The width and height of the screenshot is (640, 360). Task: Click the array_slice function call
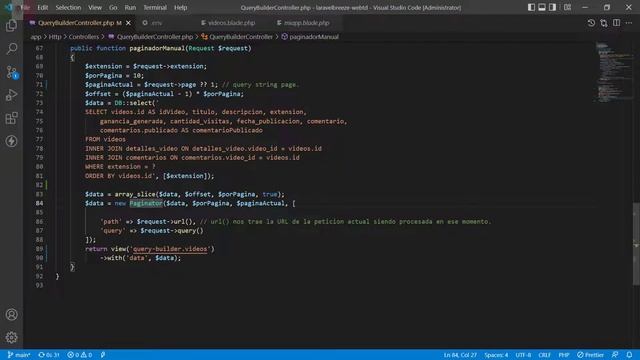pyautogui.click(x=135, y=194)
